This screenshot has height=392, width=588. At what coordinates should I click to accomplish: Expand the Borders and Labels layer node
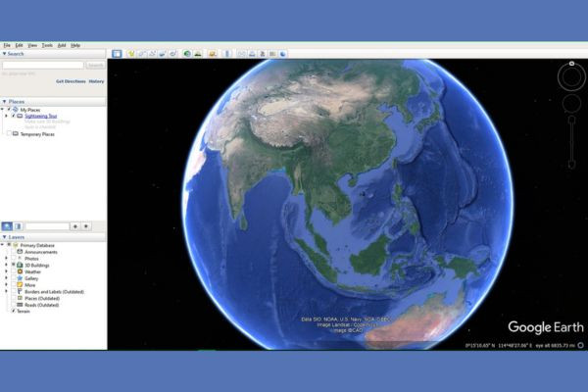(x=7, y=291)
